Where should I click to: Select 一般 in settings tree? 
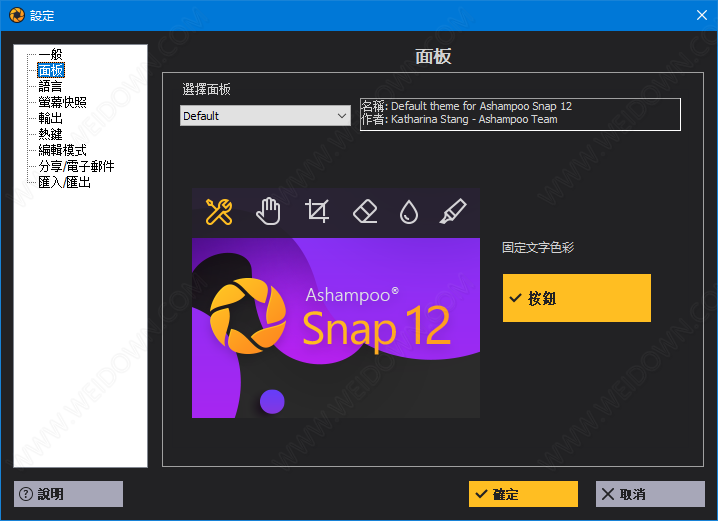[x=50, y=54]
